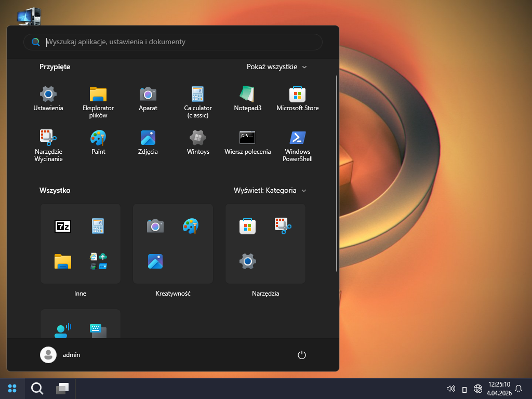Launch Windows PowerShell pinned app
The height and width of the screenshot is (399, 532).
[297, 145]
